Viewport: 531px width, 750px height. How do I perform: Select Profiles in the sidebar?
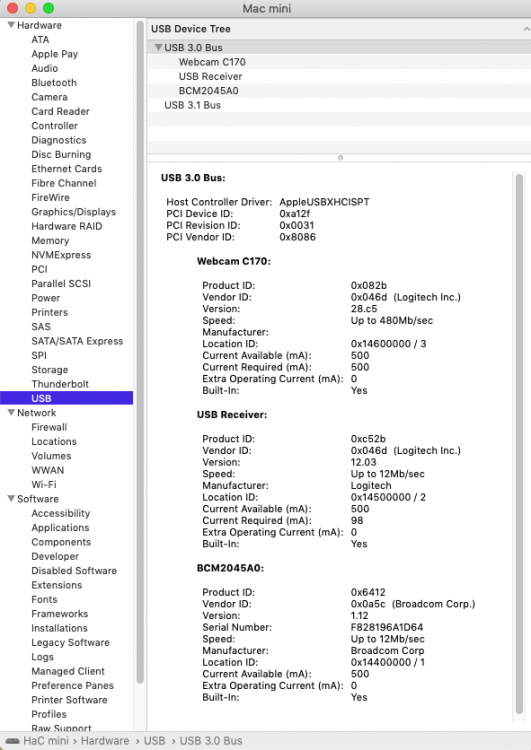pos(49,714)
